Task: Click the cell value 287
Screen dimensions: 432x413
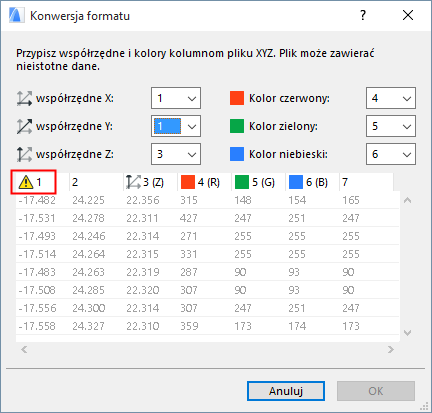Action: (189, 272)
